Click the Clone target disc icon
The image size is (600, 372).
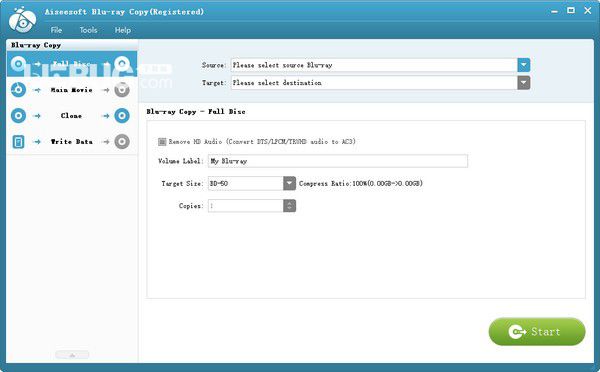[x=122, y=116]
